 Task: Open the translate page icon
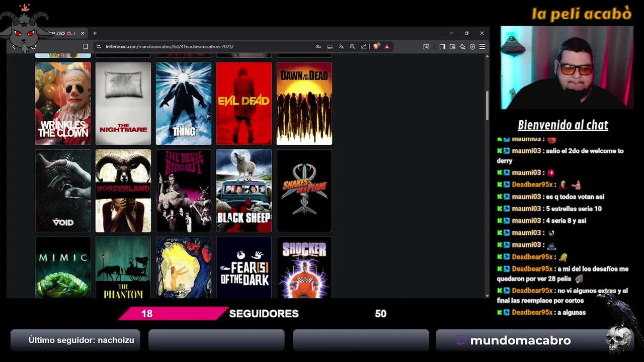[341, 47]
